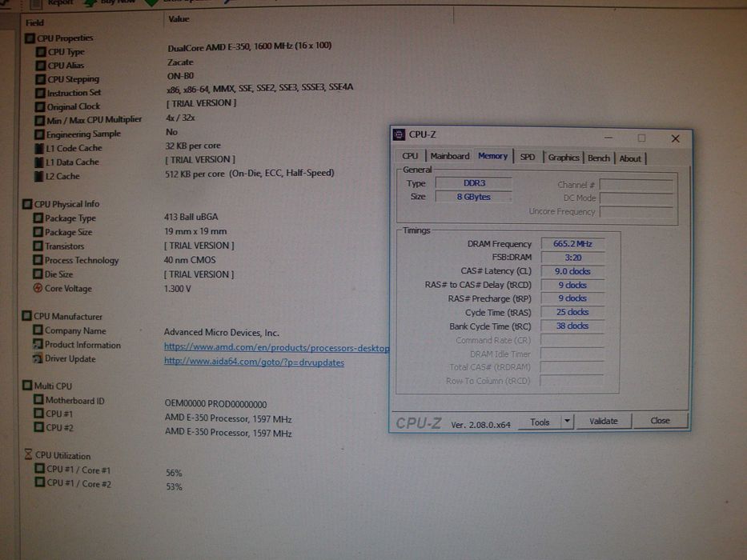747x560 pixels.
Task: Click the value 'DualCore AMD E-350, 1600 MHz (16 x 100)'
Action: click(x=250, y=46)
